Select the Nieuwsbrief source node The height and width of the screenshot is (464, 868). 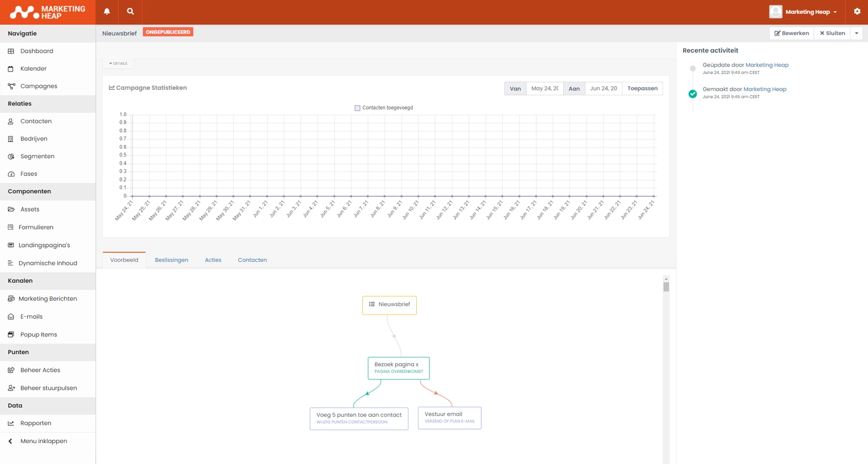pyautogui.click(x=390, y=305)
